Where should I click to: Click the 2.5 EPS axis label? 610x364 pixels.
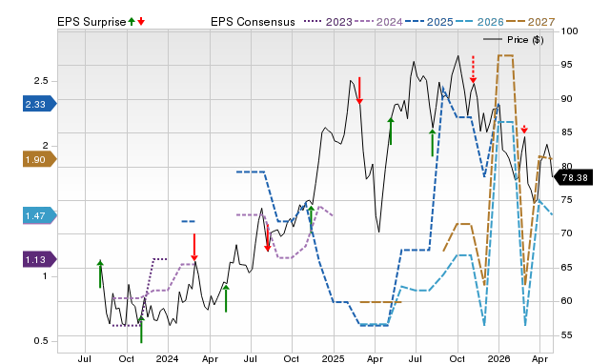tap(41, 81)
